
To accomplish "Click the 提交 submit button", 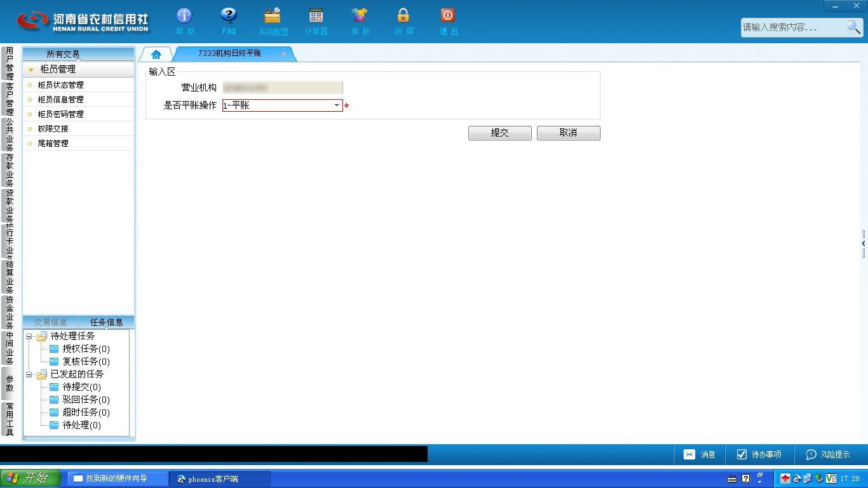I will click(500, 133).
